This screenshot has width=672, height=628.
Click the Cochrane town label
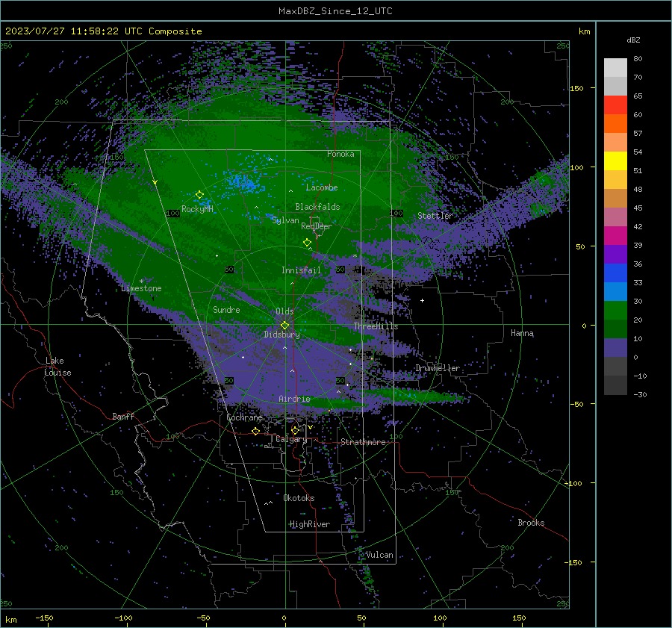pos(244,417)
